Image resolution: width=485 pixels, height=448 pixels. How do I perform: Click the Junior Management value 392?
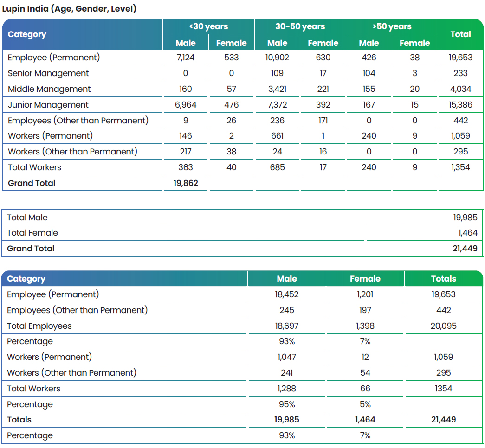click(x=323, y=105)
